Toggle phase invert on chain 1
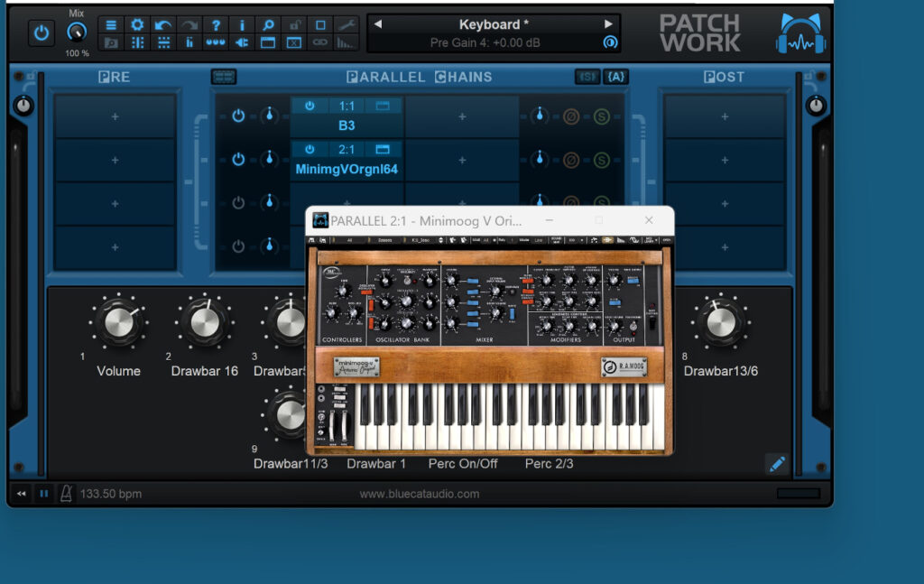Screen dimensions: 924x584 [x=570, y=116]
